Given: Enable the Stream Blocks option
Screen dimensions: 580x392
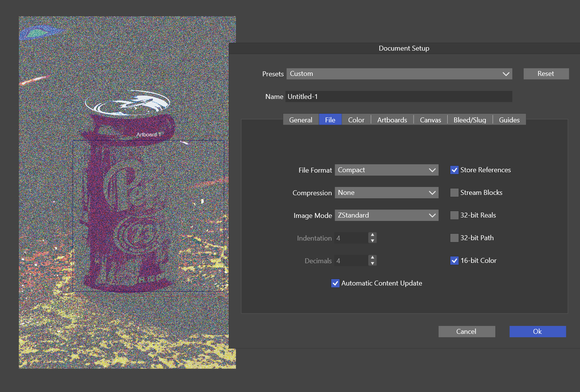Looking at the screenshot, I should (454, 193).
